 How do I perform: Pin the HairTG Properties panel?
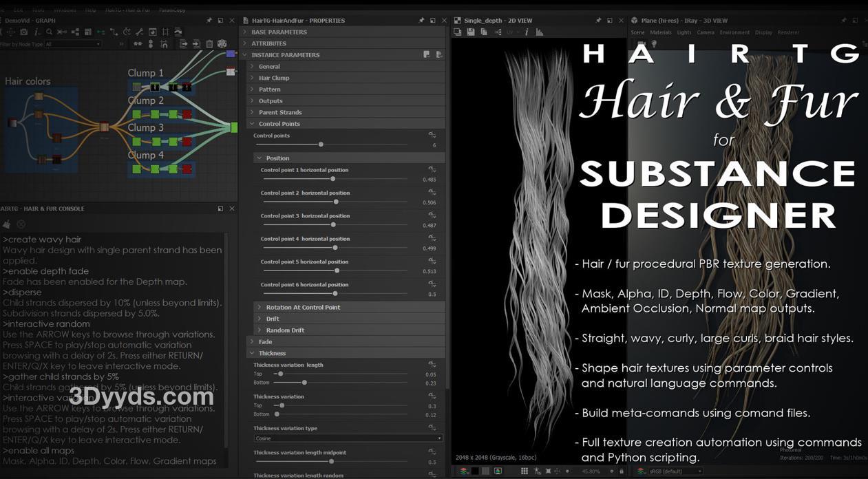[x=421, y=21]
